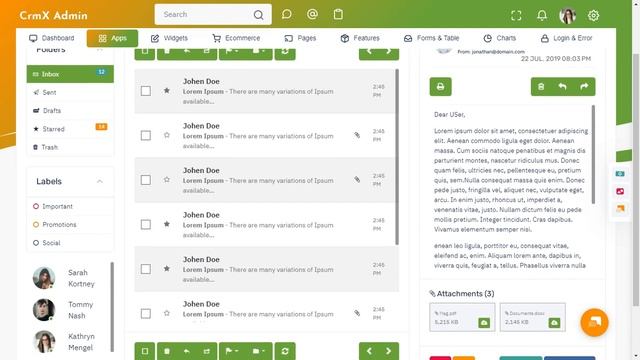This screenshot has height=360, width=640.
Task: Tick the checkbox of the second email
Action: (146, 136)
